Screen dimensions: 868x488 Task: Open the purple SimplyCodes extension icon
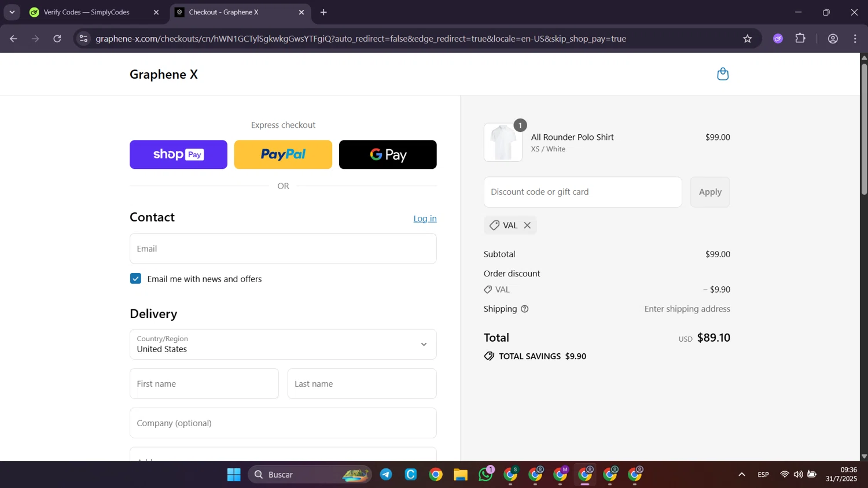pyautogui.click(x=778, y=39)
